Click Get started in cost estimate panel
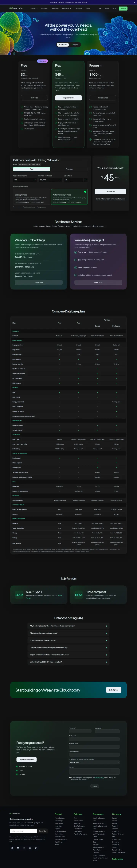The image size is (137, 868). tap(111, 191)
